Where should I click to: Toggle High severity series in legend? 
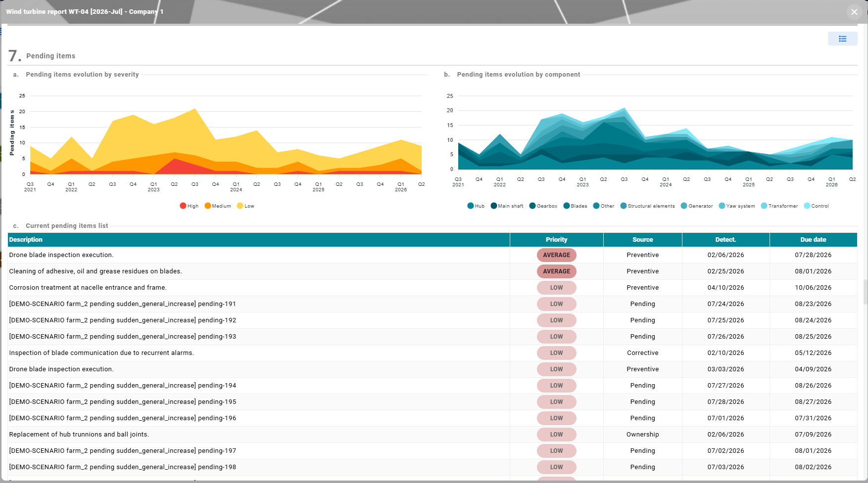[189, 206]
